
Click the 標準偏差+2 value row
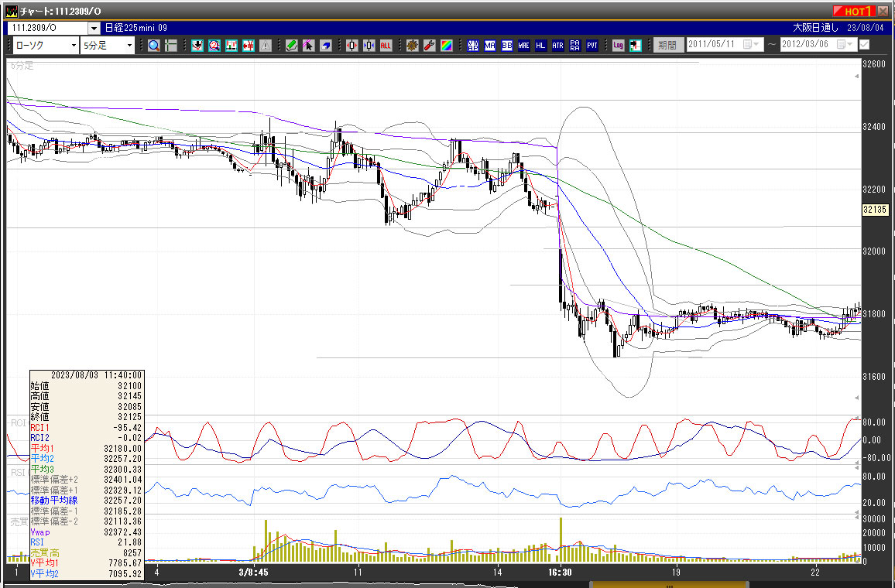pyautogui.click(x=86, y=480)
